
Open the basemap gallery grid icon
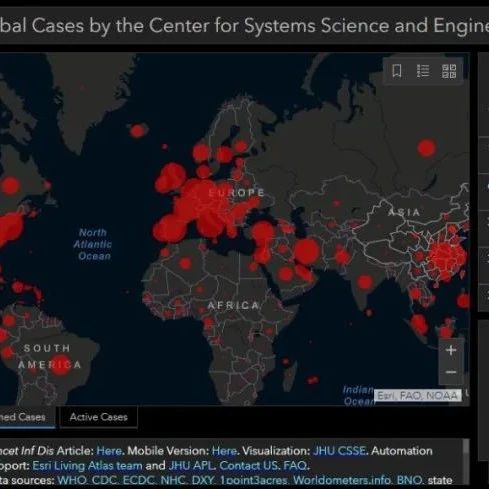tap(449, 71)
